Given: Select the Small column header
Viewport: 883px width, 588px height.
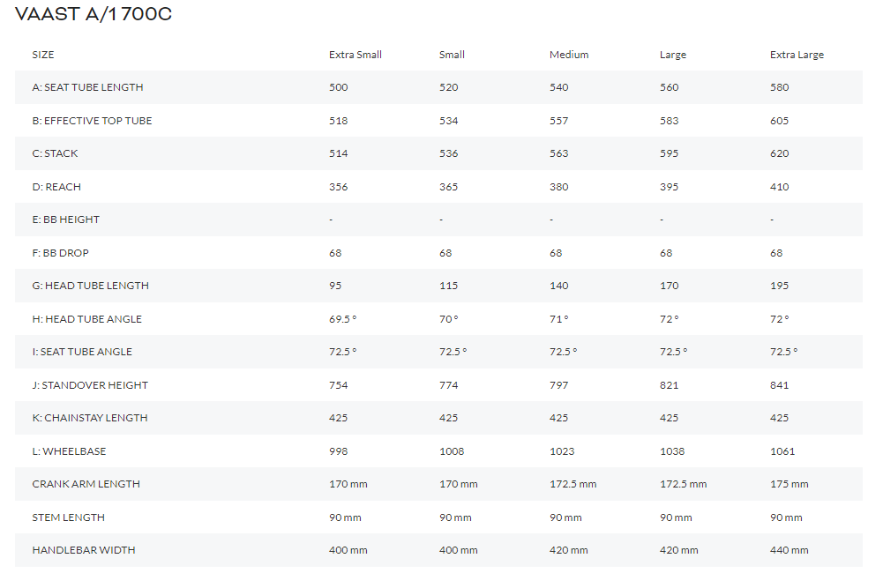Looking at the screenshot, I should [x=452, y=55].
